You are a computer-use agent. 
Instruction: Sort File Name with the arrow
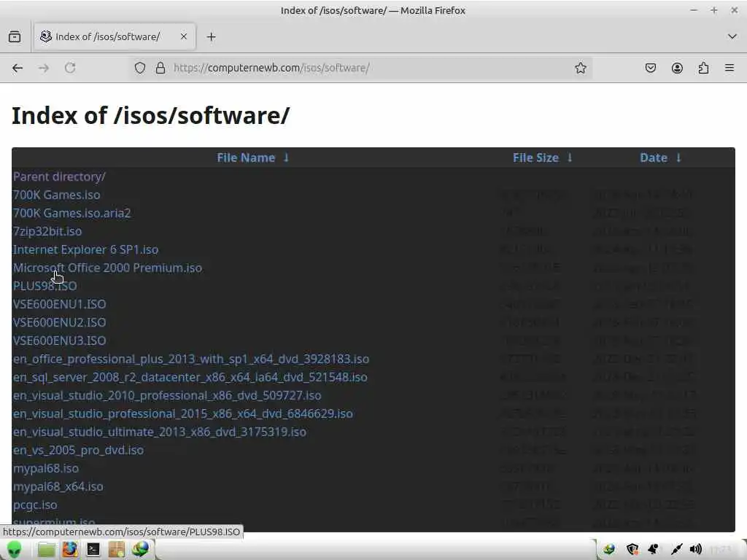286,157
